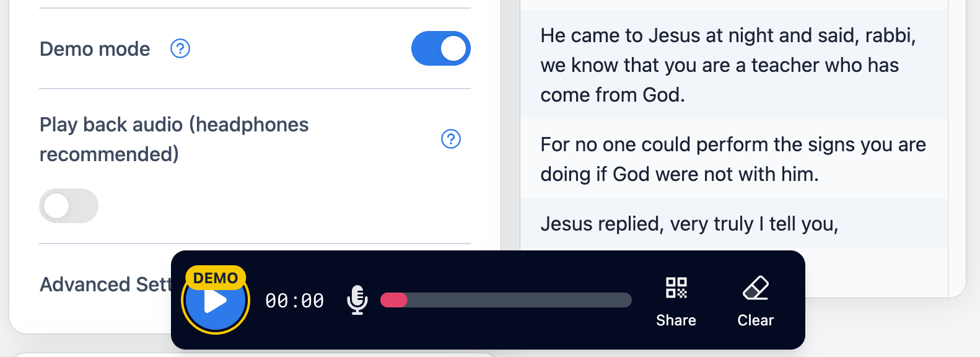This screenshot has height=357, width=980.
Task: Select the "Jesus replied, very truly" transcript line
Action: [x=689, y=224]
